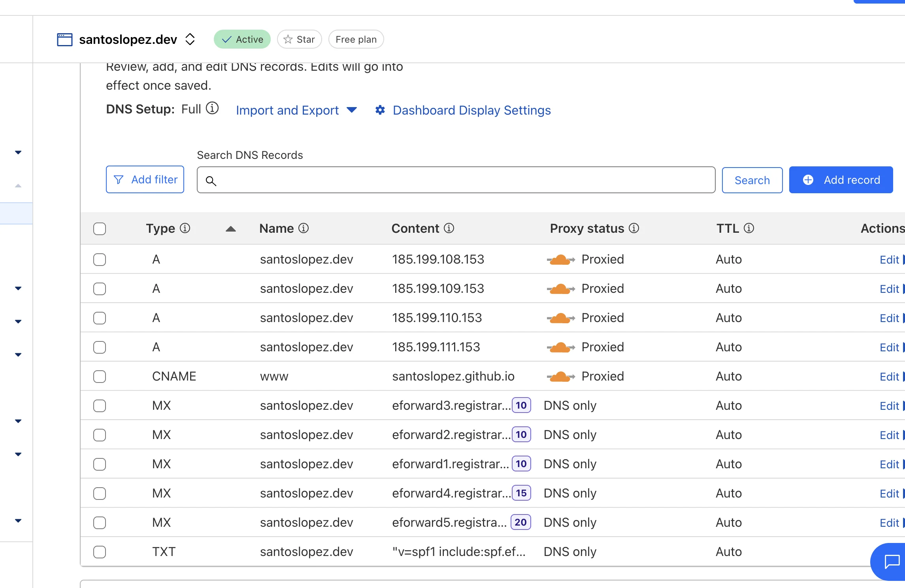Select the A record 185.199.111.153 checkbox
The width and height of the screenshot is (905, 588).
click(100, 347)
